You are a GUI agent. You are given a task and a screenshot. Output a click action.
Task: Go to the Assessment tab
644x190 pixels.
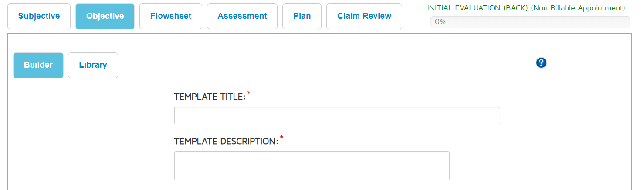(242, 16)
